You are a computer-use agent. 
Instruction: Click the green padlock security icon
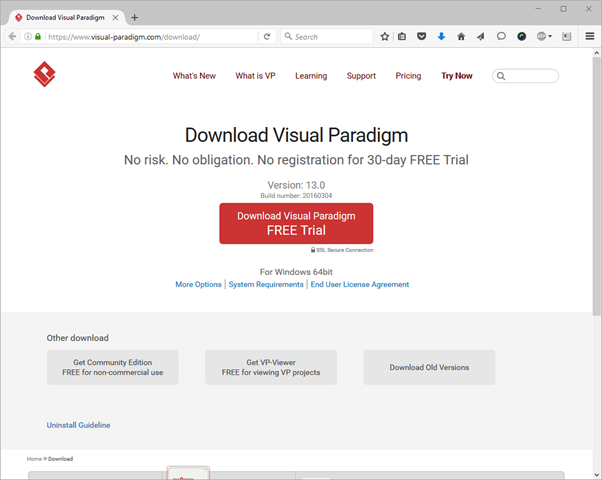click(x=38, y=36)
